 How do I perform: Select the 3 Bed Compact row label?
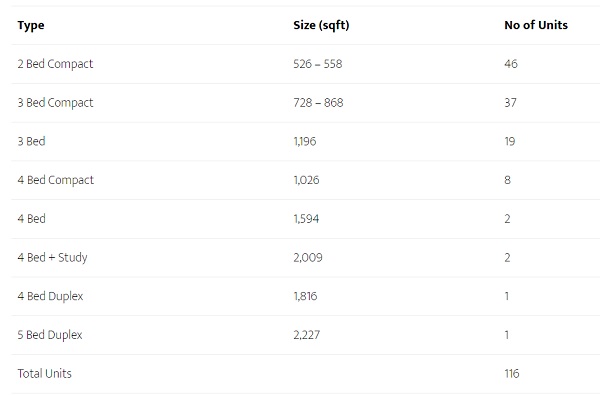(x=55, y=103)
